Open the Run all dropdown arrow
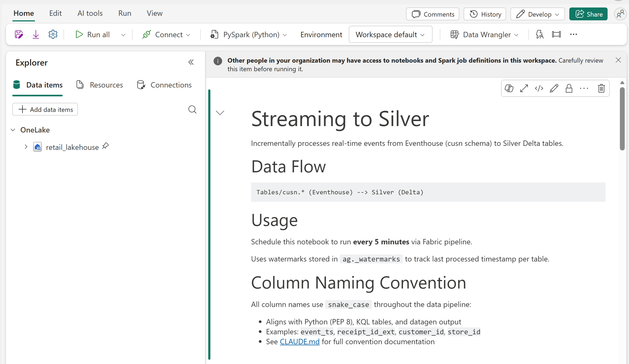 [123, 35]
